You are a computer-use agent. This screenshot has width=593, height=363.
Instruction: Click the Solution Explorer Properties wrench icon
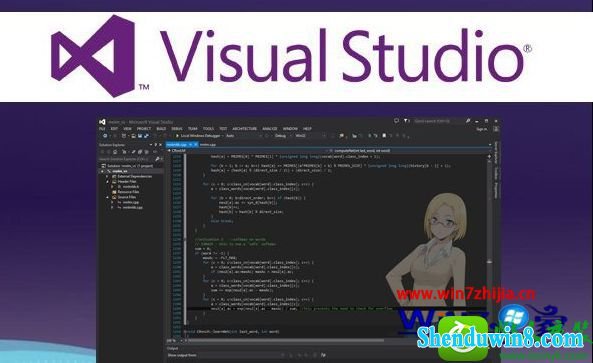134,152
